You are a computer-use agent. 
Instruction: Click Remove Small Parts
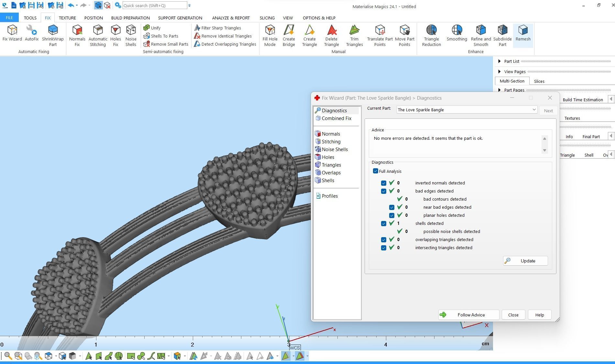point(166,44)
